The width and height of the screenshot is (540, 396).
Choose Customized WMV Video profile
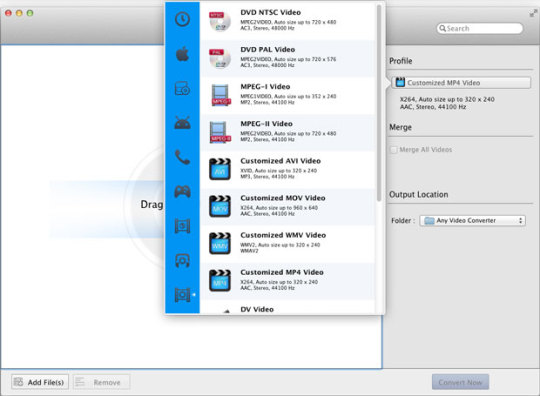click(287, 244)
